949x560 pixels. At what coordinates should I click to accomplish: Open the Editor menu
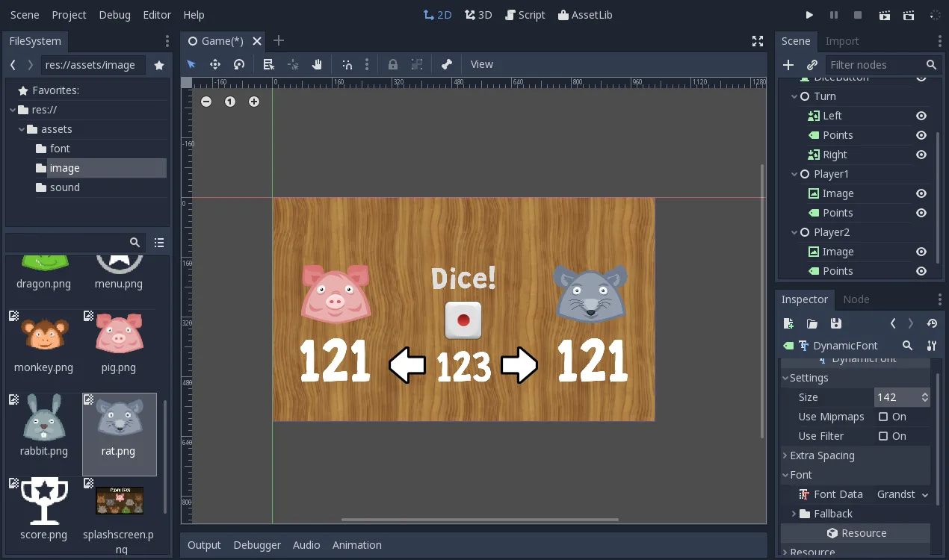(157, 15)
